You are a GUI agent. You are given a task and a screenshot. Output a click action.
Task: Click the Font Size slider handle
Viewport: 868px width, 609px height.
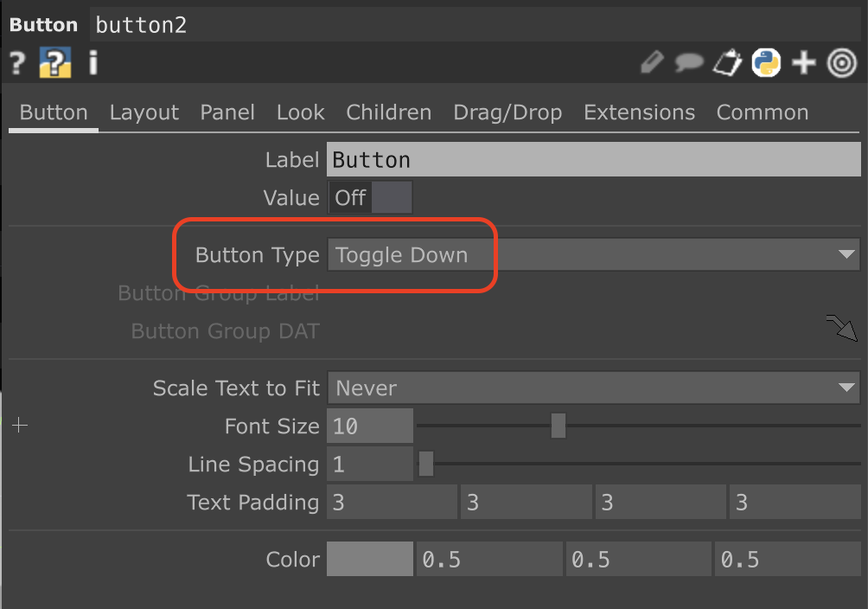click(558, 426)
